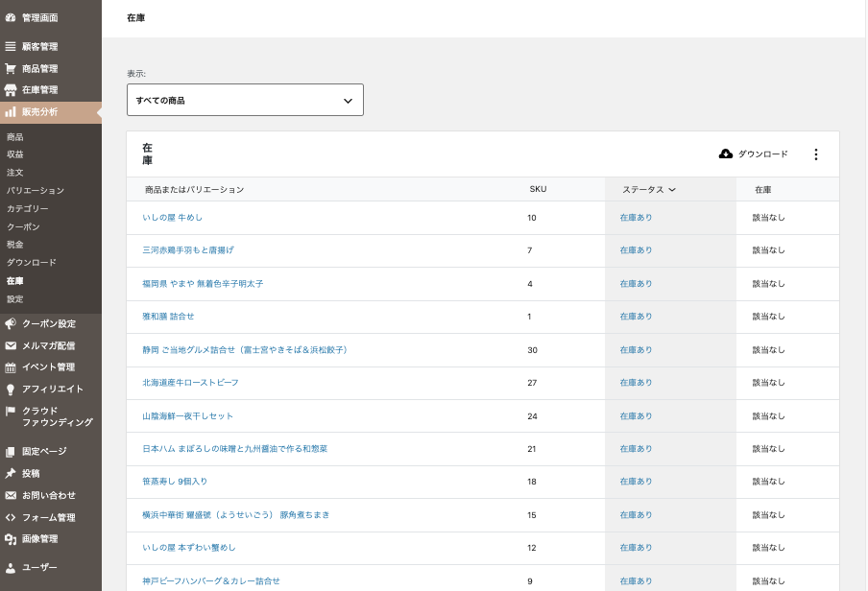
Task: Open 商品管理 via its cart icon
Action: [11, 69]
